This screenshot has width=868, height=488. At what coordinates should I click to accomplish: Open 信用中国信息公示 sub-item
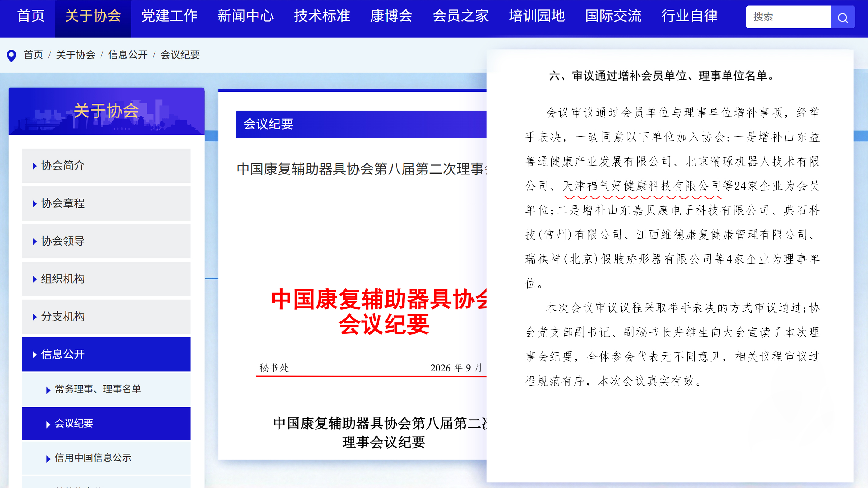106,458
